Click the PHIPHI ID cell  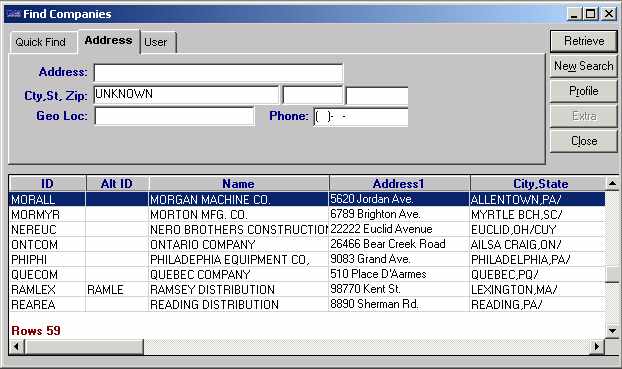coord(47,259)
